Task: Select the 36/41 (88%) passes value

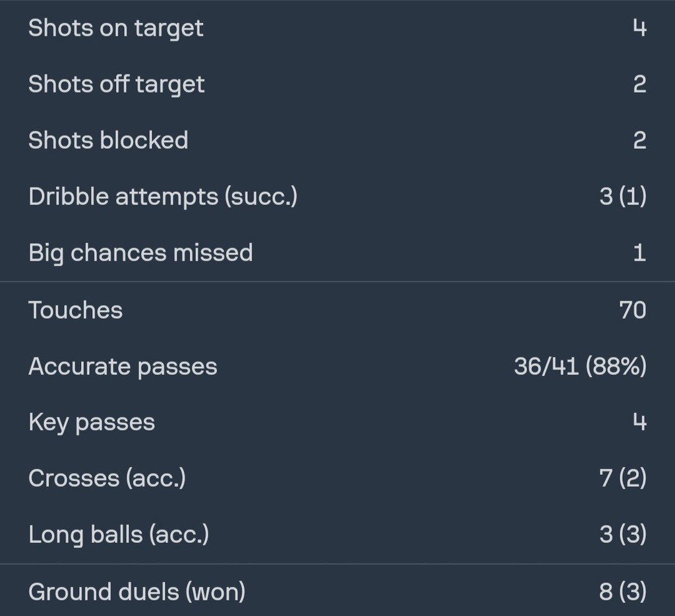Action: coord(580,366)
